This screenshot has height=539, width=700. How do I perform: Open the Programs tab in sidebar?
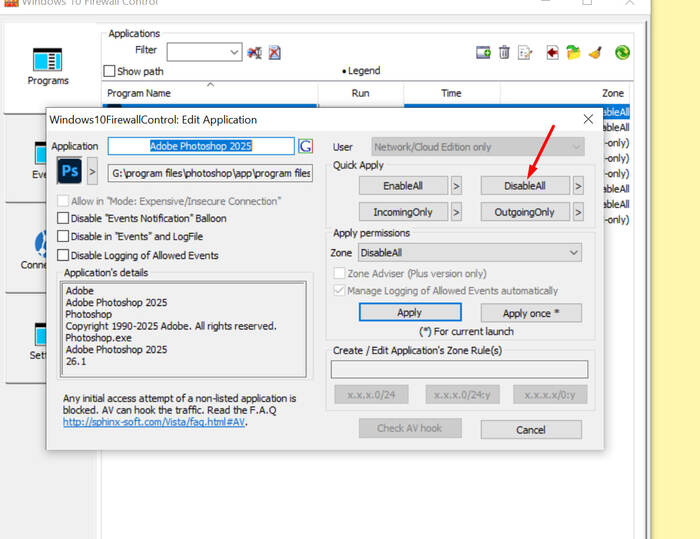[x=49, y=65]
